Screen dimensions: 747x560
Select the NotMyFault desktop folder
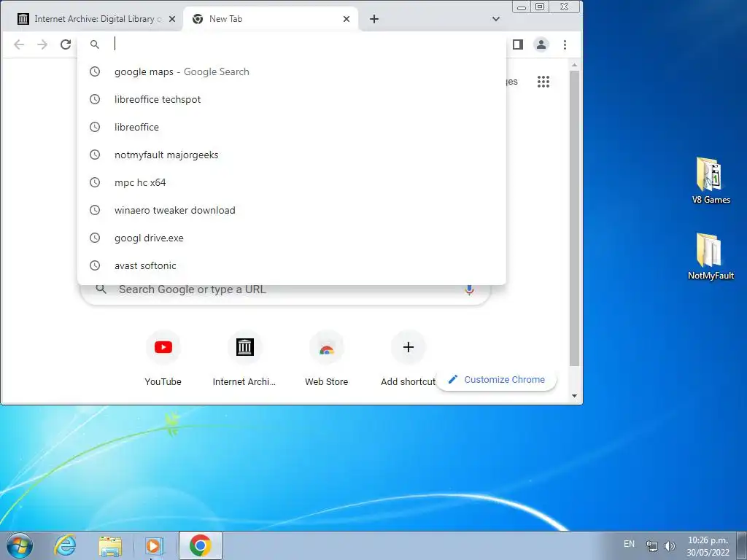[x=711, y=256]
